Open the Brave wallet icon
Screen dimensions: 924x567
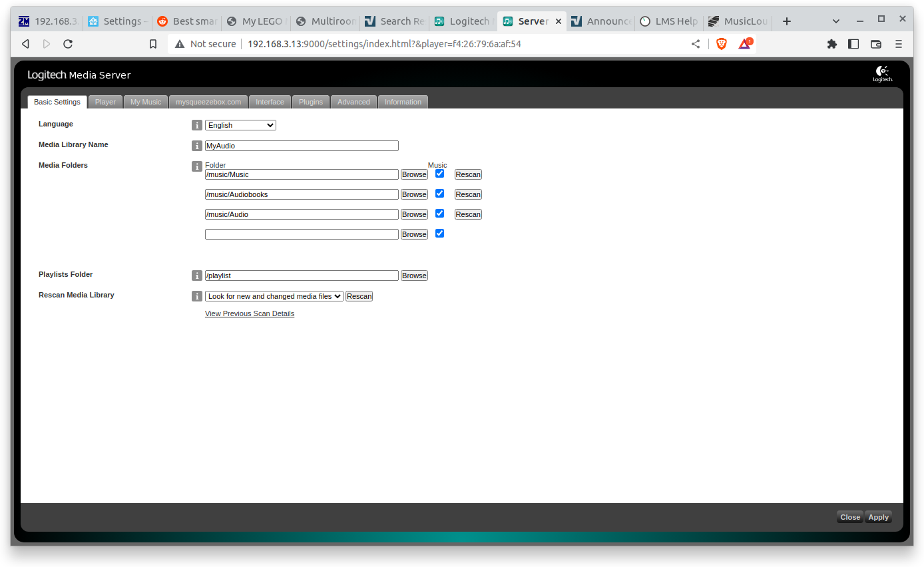click(876, 44)
